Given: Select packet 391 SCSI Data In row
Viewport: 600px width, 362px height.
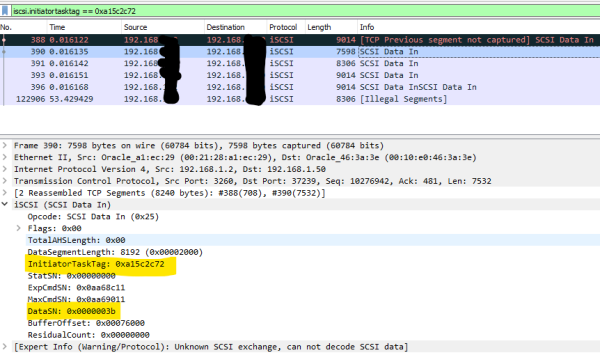Looking at the screenshot, I should (300, 64).
